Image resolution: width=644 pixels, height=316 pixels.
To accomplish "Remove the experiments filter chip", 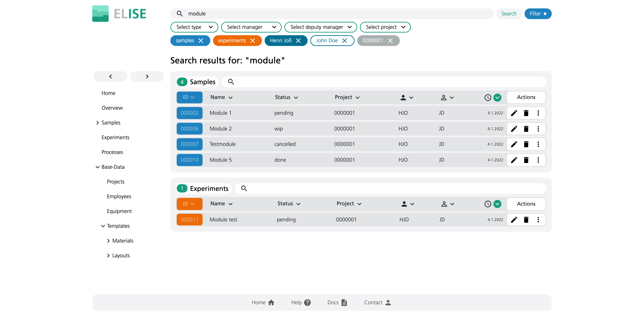I will pos(253,40).
